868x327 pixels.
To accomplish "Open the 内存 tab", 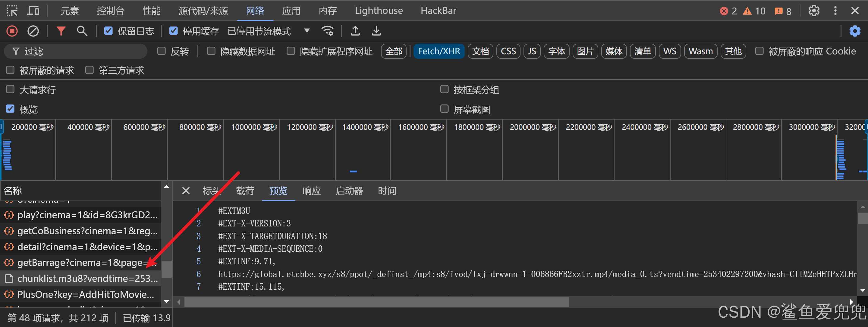I will [x=328, y=11].
